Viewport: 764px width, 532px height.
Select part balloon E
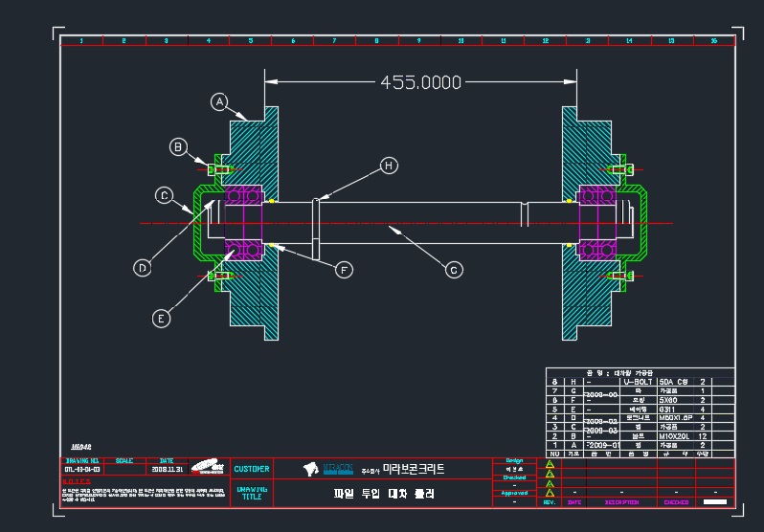161,319
